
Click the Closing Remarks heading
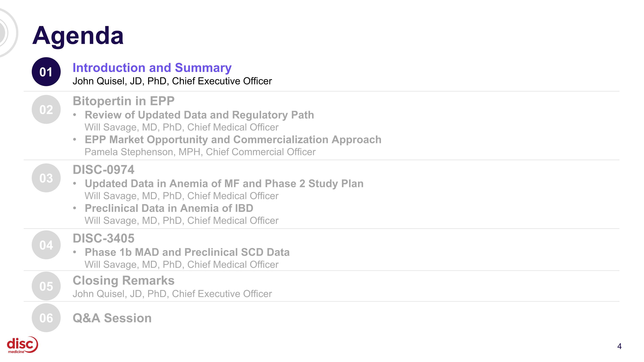coord(123,280)
